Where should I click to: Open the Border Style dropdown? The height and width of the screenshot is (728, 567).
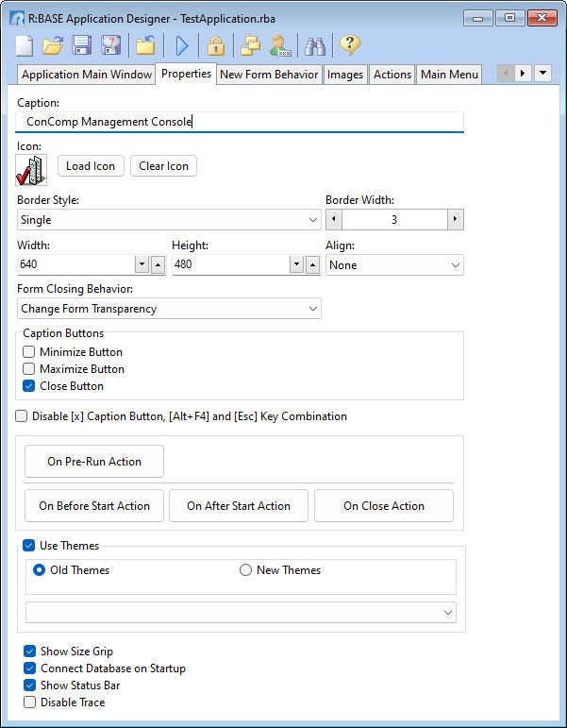tap(169, 220)
